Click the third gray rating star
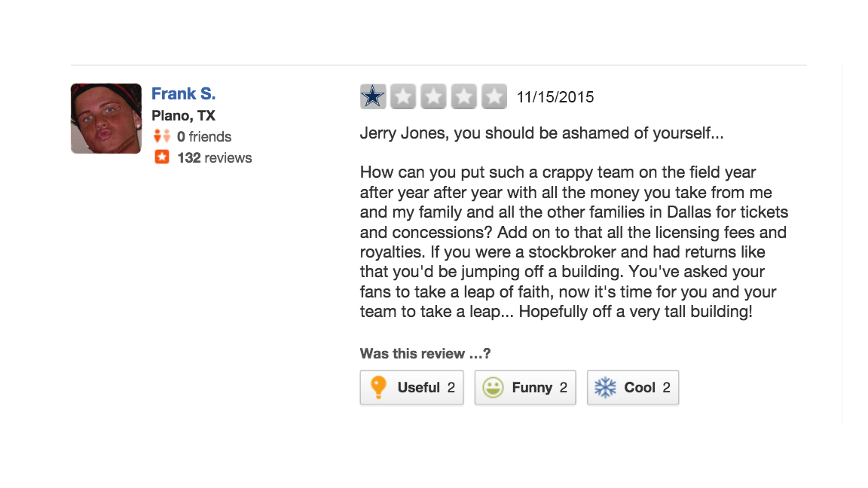 tap(433, 96)
